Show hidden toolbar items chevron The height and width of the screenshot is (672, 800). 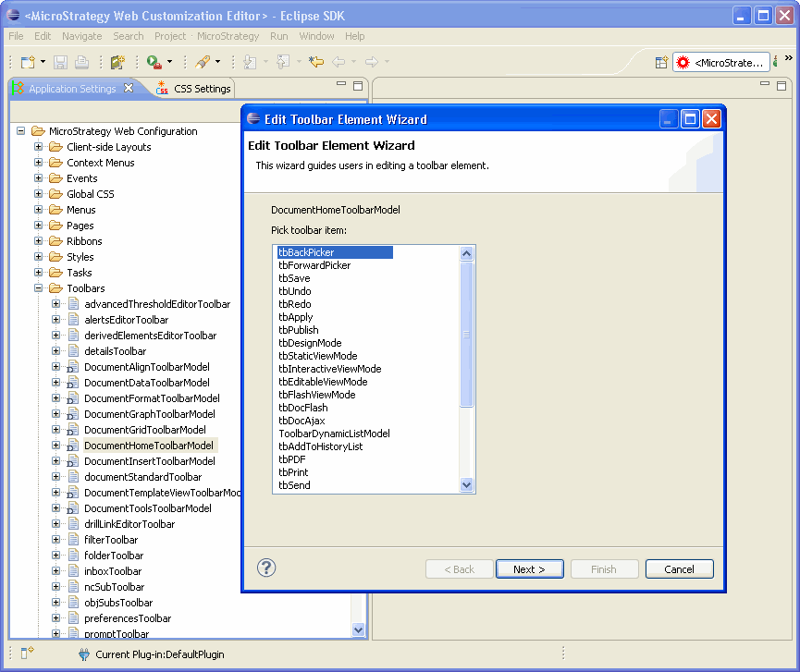pos(789,58)
